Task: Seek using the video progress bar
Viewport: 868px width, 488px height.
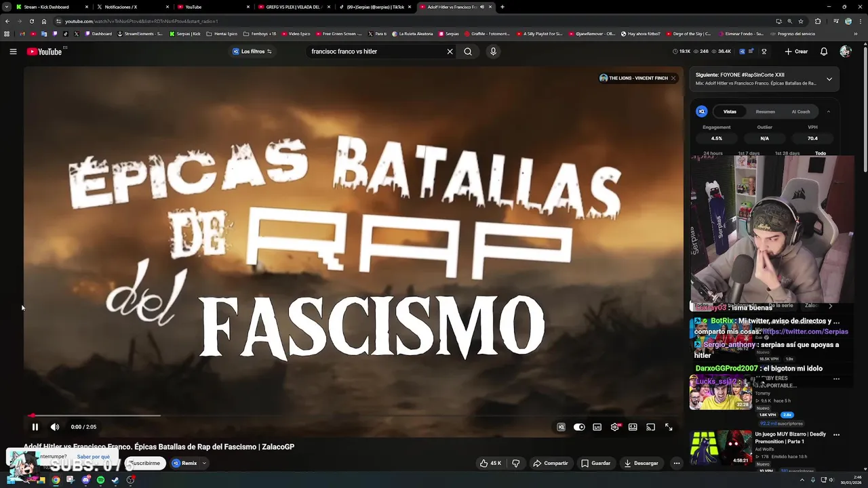Action: 353,415
